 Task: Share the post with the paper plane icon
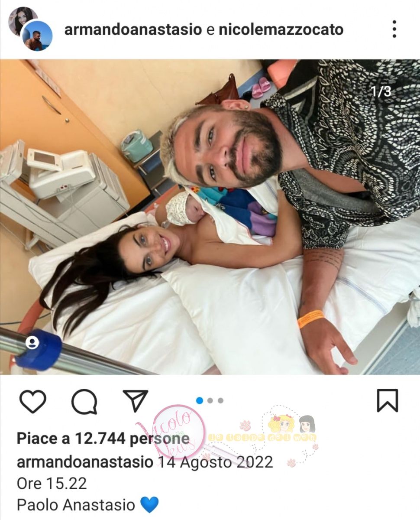coord(136,400)
